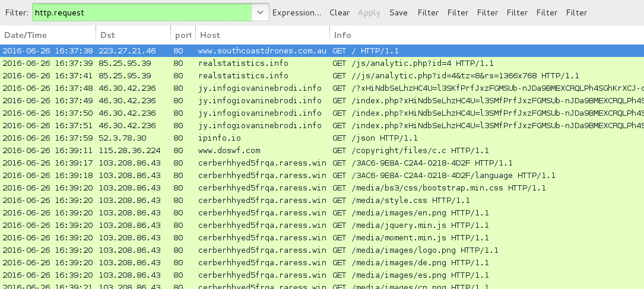Click the Save filter button

pyautogui.click(x=398, y=12)
